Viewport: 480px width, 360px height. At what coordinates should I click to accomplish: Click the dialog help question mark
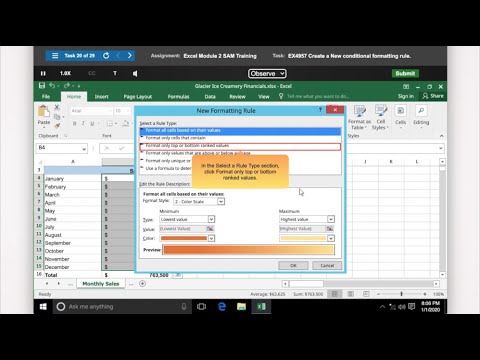320,109
